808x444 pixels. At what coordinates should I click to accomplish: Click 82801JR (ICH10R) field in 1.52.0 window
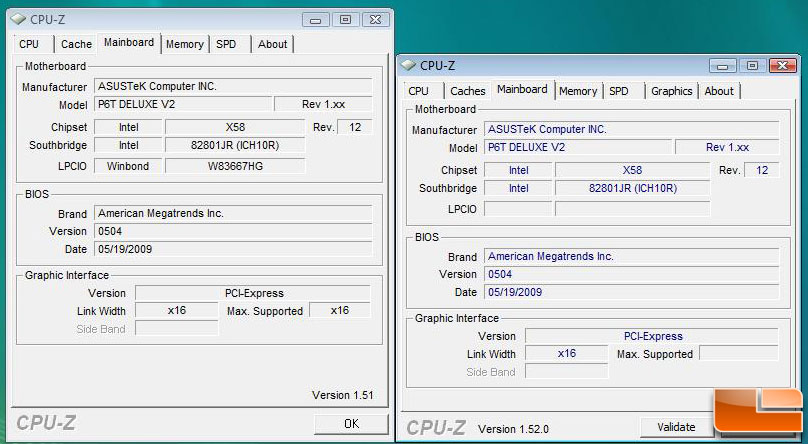(x=632, y=189)
